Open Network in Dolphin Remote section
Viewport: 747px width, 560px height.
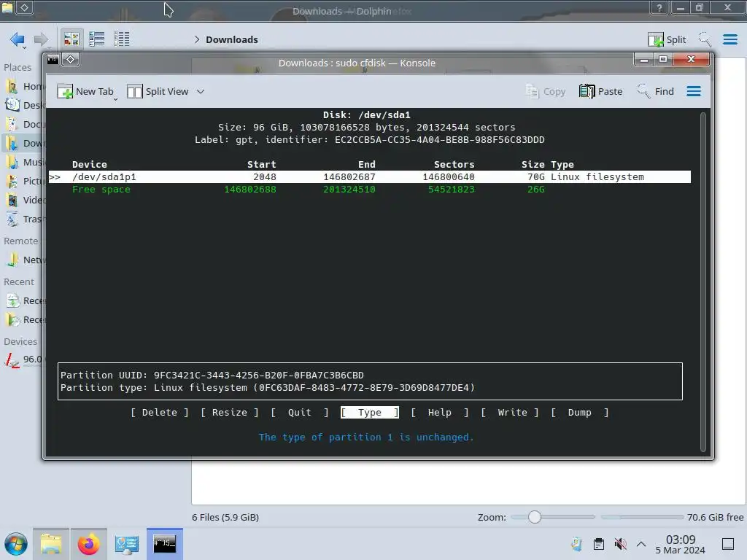coord(25,260)
